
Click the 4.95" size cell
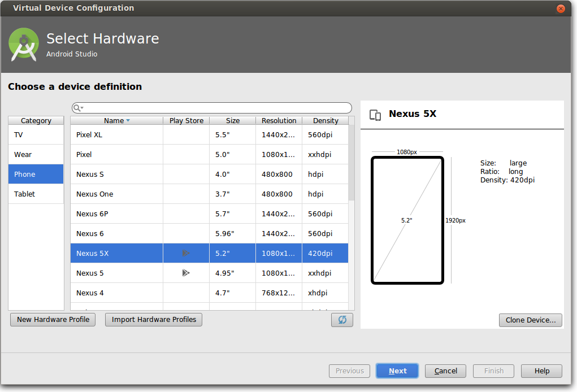point(233,273)
